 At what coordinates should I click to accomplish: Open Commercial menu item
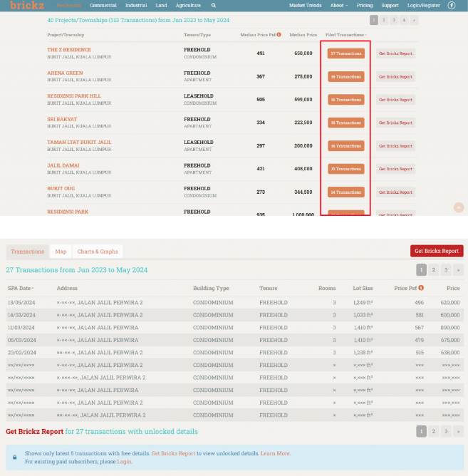click(103, 6)
